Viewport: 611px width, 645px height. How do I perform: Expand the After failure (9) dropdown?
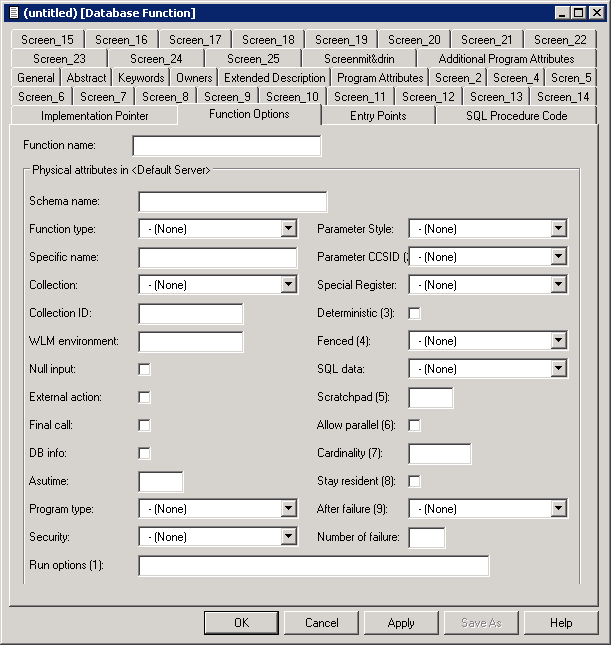pos(558,509)
